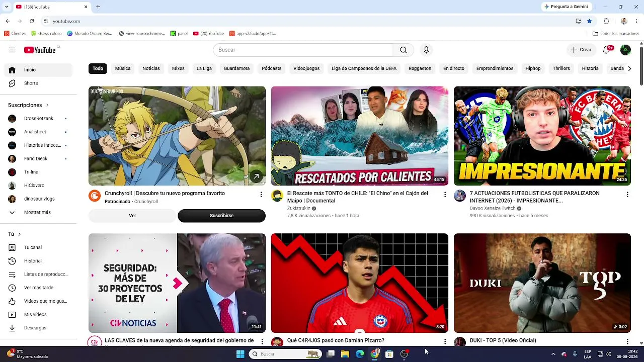
Task: Select the En directo filter chip
Action: [454, 68]
